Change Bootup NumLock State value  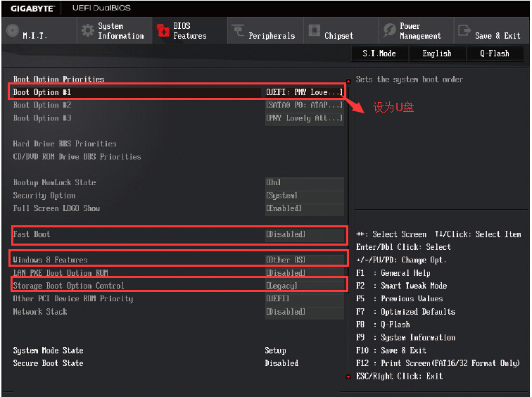click(304, 182)
